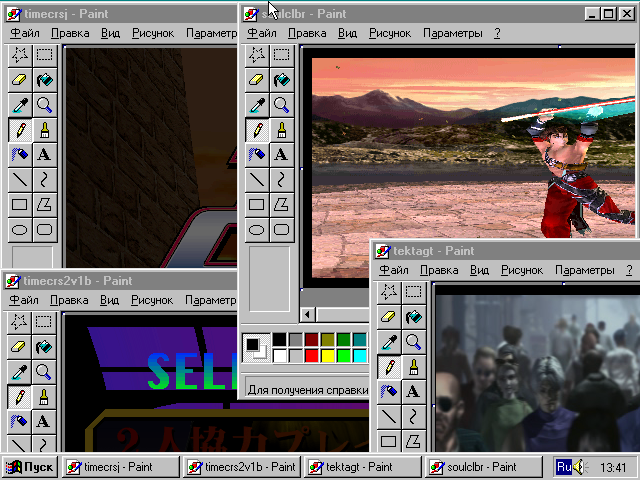Click the left scroll arrow in soulclbr window
The width and height of the screenshot is (640, 480).
[308, 314]
